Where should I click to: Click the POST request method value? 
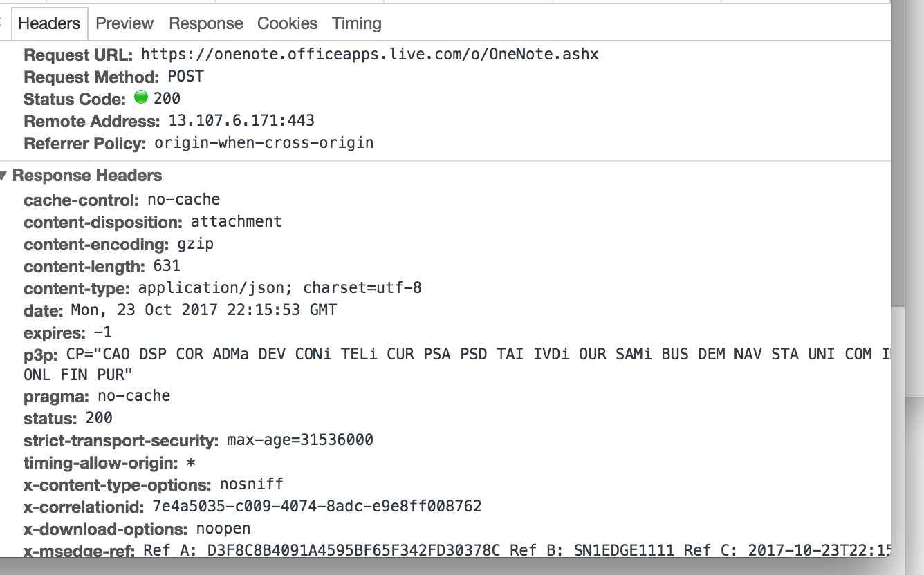pyautogui.click(x=185, y=76)
